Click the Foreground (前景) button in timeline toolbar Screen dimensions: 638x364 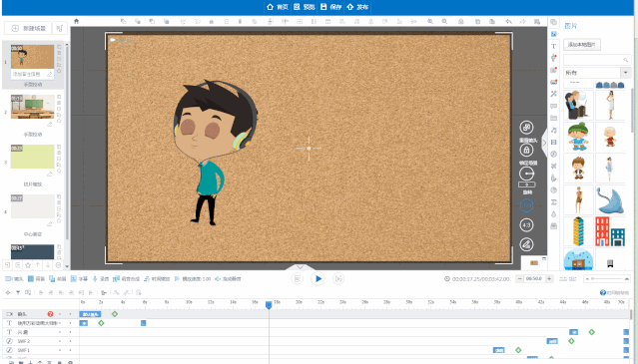(x=57, y=278)
